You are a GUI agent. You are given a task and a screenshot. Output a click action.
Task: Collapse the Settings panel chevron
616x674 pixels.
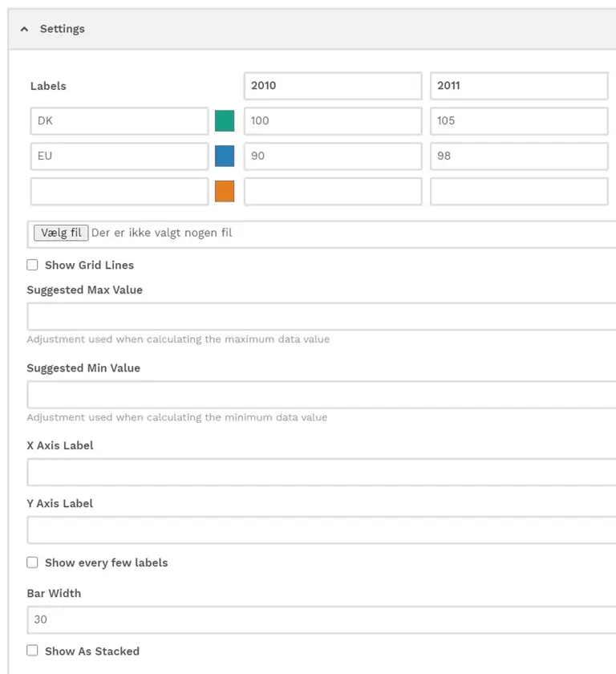coord(25,29)
